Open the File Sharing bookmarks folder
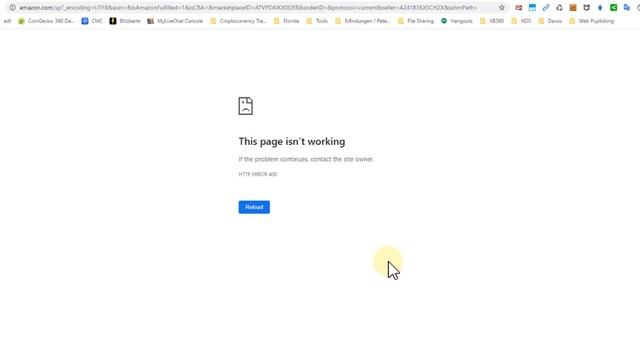 click(x=416, y=21)
